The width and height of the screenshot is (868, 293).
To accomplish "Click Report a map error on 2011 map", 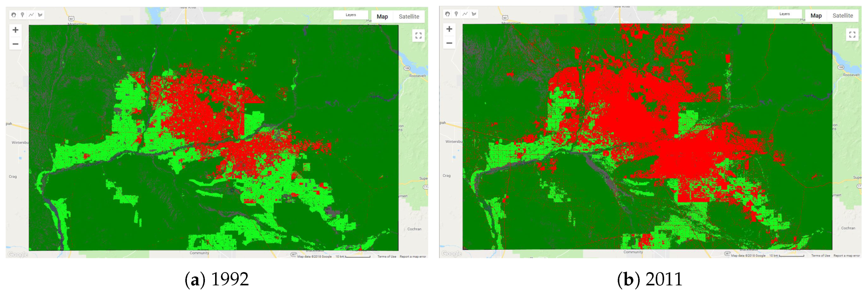I will click(846, 255).
